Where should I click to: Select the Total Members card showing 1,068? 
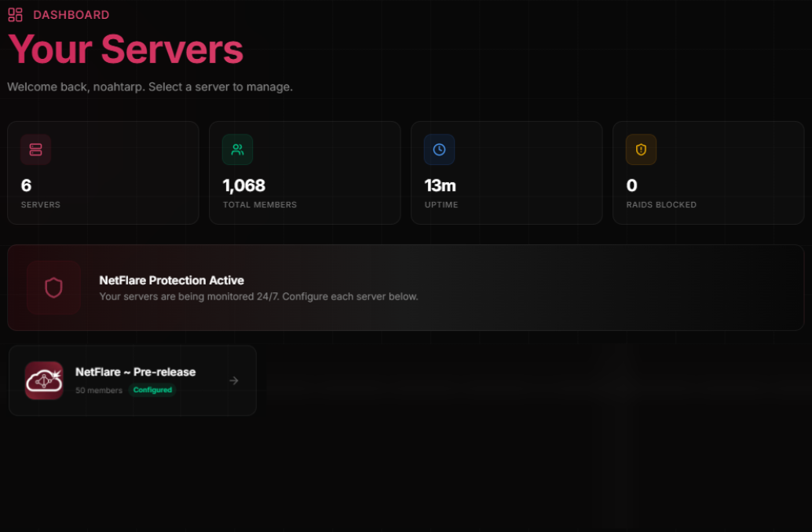305,172
